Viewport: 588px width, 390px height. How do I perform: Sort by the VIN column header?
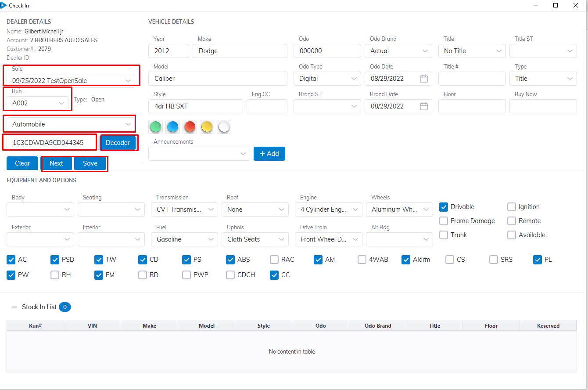pos(92,325)
